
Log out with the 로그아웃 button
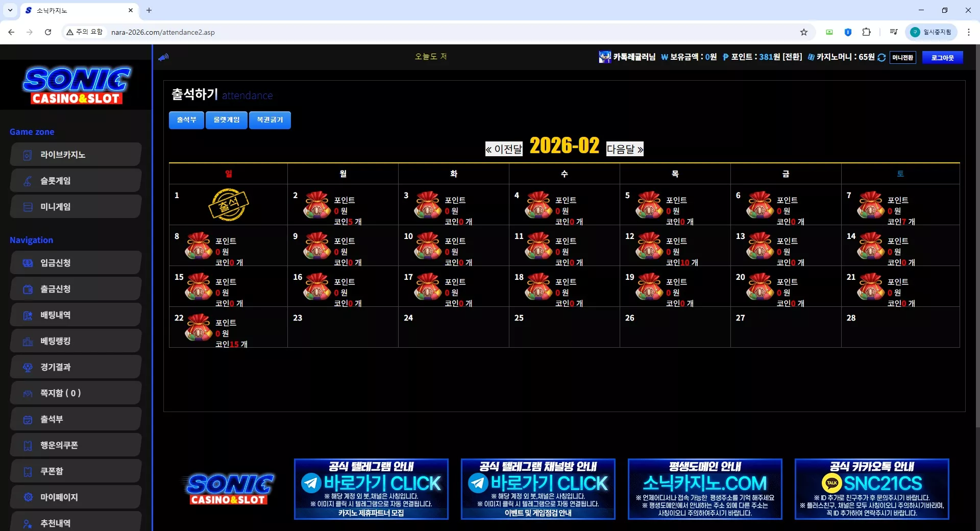pyautogui.click(x=942, y=58)
